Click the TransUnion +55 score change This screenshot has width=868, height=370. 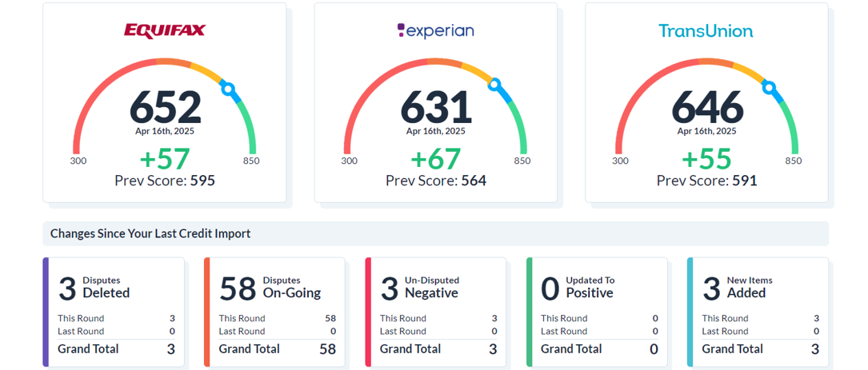(x=707, y=159)
